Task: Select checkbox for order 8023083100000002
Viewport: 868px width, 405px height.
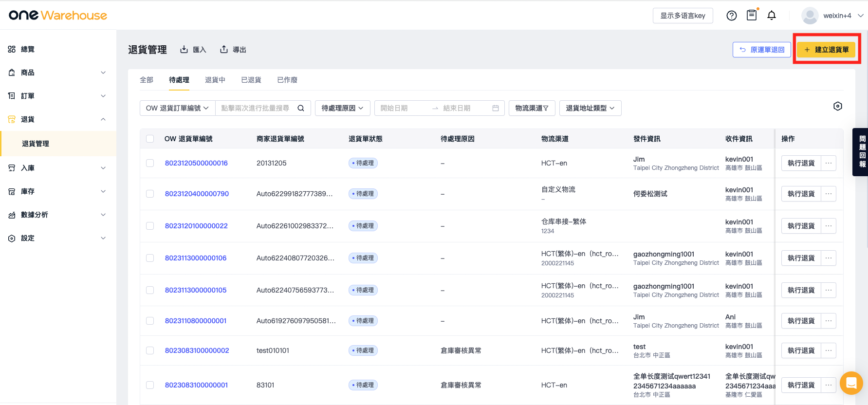Action: [150, 350]
